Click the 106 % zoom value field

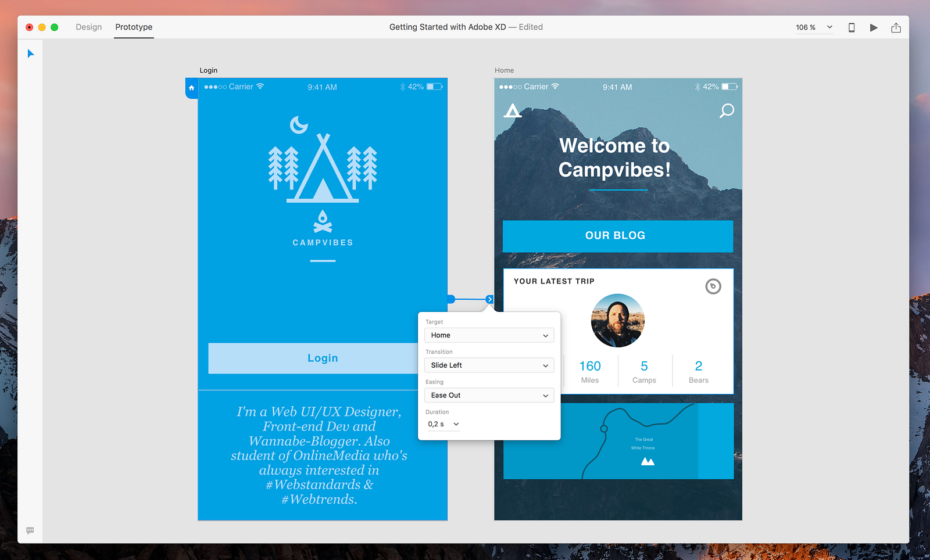806,27
